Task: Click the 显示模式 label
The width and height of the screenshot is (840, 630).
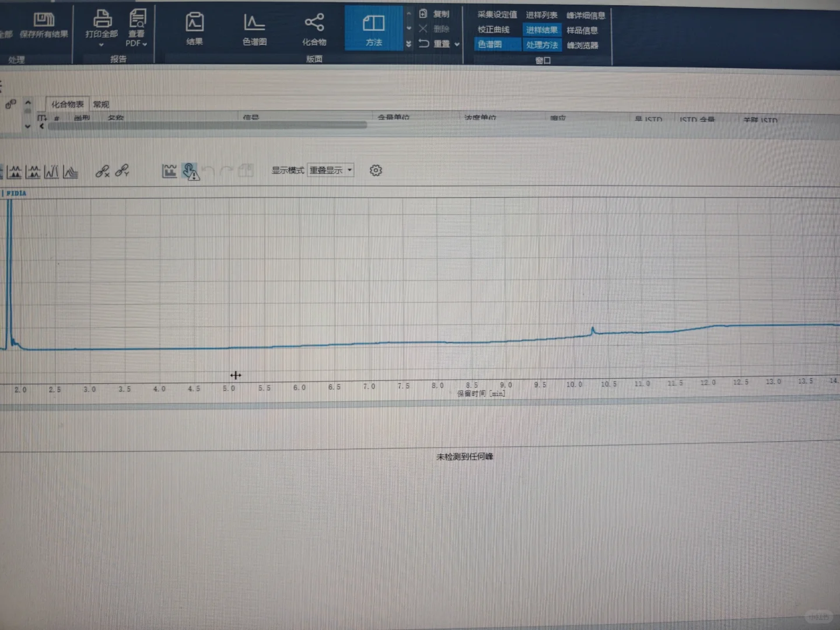Action: point(288,170)
